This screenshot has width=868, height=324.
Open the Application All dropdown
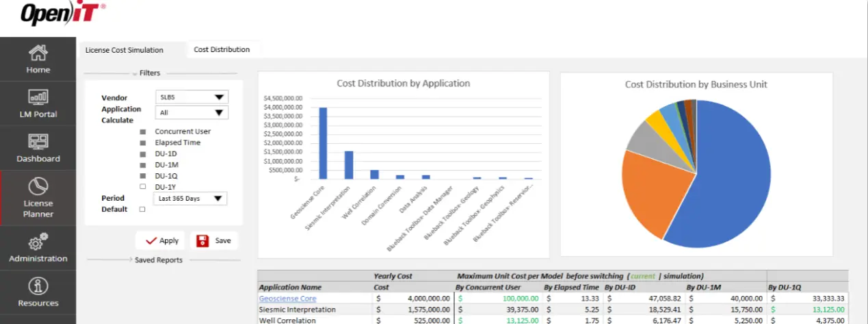tap(192, 112)
